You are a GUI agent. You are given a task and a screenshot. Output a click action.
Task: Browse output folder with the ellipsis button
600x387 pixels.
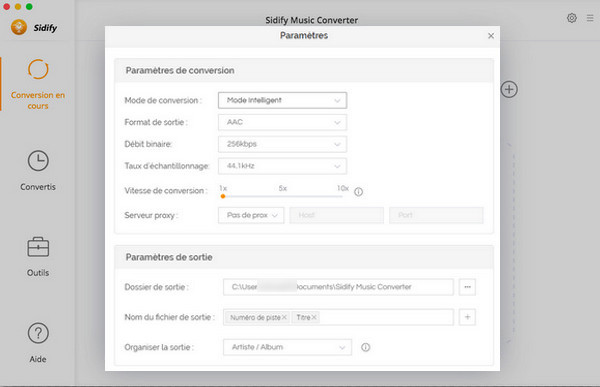pos(467,287)
